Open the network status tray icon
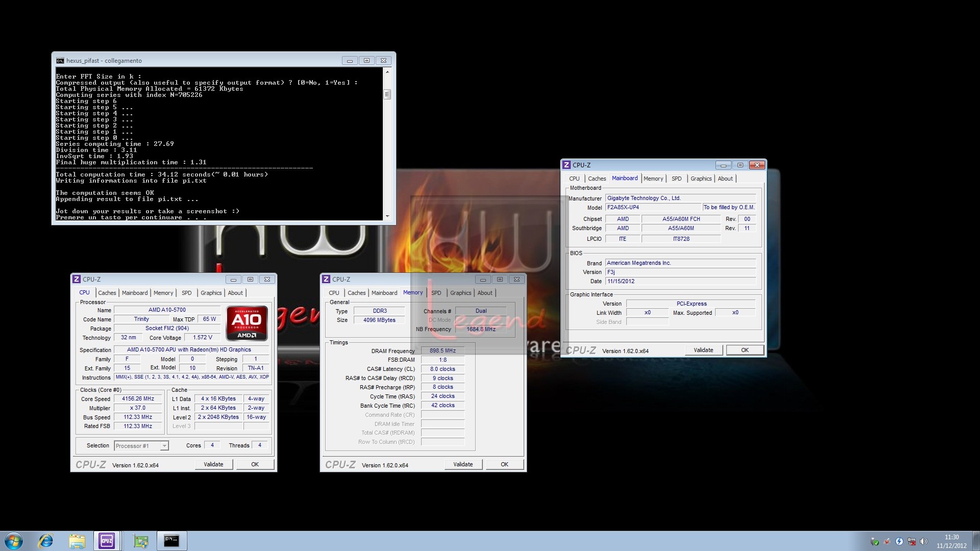Viewport: 980px width, 551px height. [912, 541]
